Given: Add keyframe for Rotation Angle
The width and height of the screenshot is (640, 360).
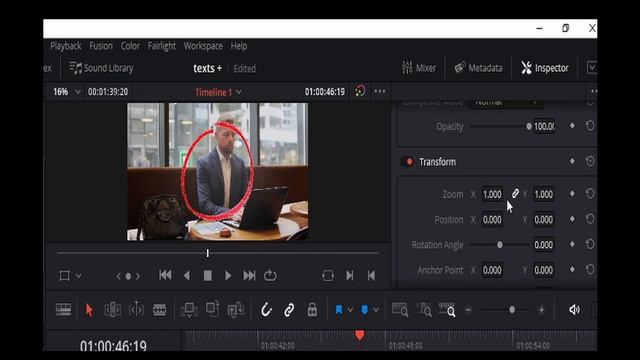Looking at the screenshot, I should click(x=572, y=244).
